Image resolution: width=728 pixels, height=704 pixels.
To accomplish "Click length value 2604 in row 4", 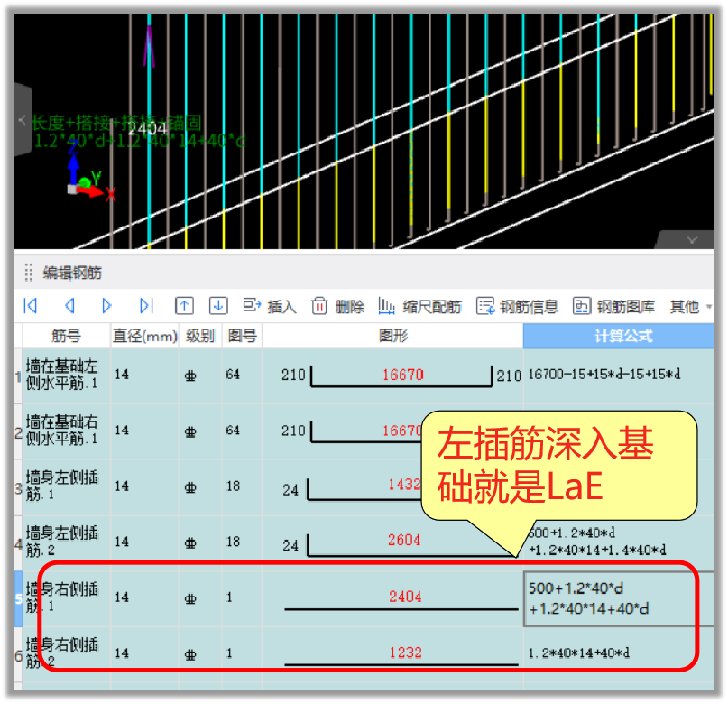I will pyautogui.click(x=404, y=540).
